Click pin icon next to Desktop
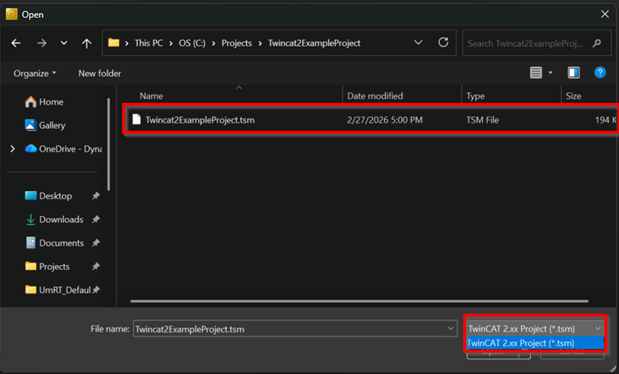Viewport: 619px width, 374px height. (x=96, y=196)
